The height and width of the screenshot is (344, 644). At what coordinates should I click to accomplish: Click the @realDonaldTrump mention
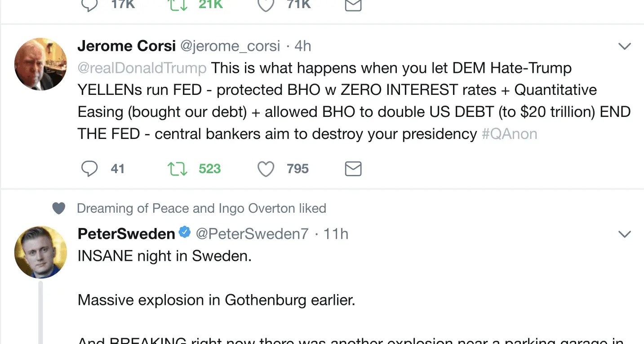pyautogui.click(x=142, y=68)
